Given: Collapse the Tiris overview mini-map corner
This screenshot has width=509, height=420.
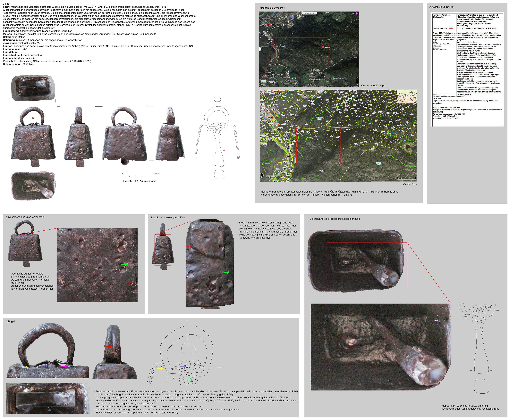Looking at the screenshot, I should pos(398,102).
